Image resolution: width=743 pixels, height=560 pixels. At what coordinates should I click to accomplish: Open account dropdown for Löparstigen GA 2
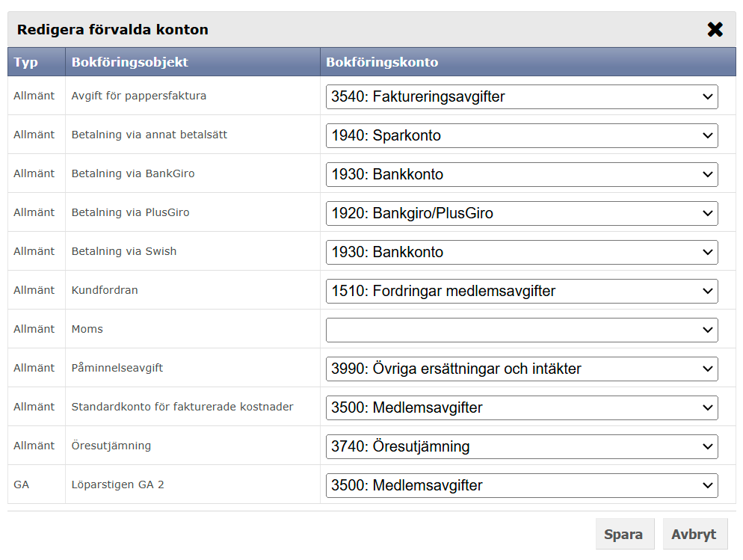point(521,485)
